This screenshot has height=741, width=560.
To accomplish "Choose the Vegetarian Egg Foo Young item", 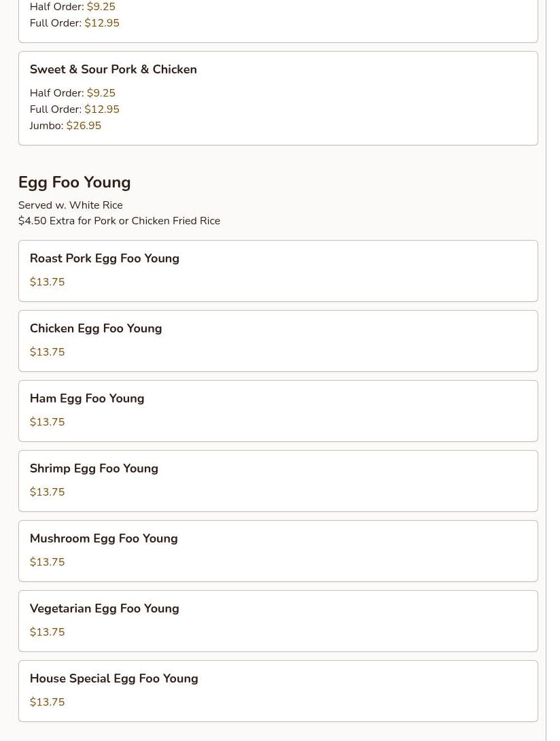I will click(104, 608).
